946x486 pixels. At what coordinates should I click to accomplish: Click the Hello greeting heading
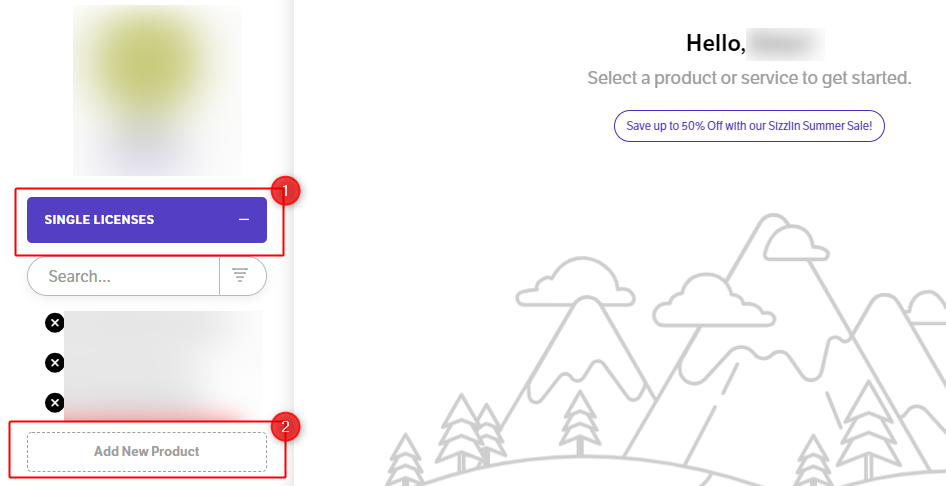pyautogui.click(x=715, y=43)
